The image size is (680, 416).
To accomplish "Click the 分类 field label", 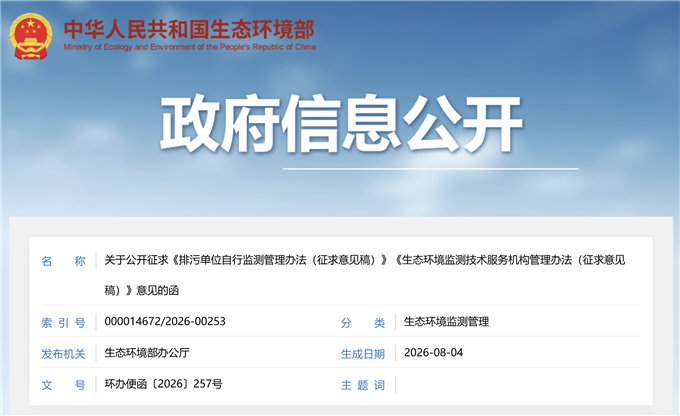I will [x=363, y=322].
